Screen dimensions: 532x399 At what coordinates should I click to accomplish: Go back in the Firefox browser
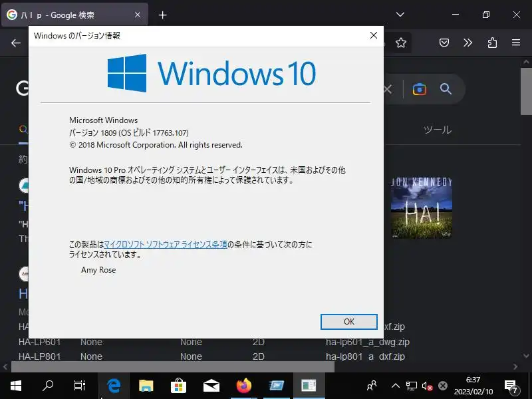pyautogui.click(x=16, y=43)
